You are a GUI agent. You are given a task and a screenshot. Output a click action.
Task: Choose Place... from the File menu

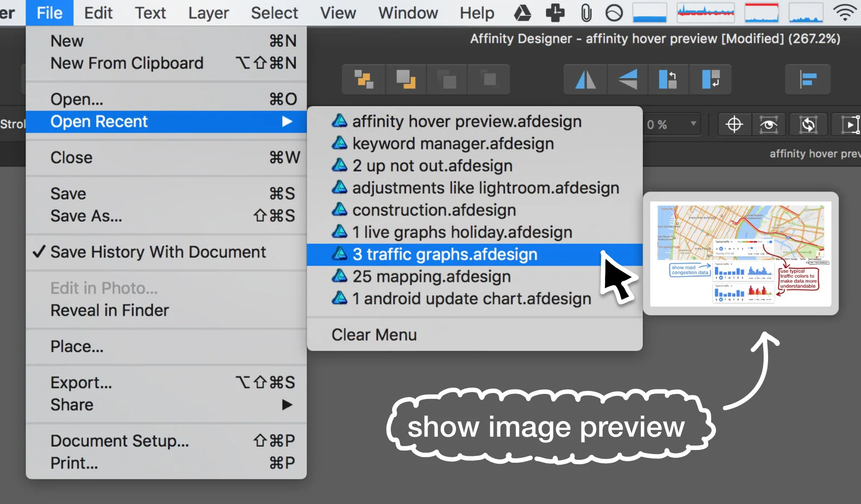(x=166, y=346)
